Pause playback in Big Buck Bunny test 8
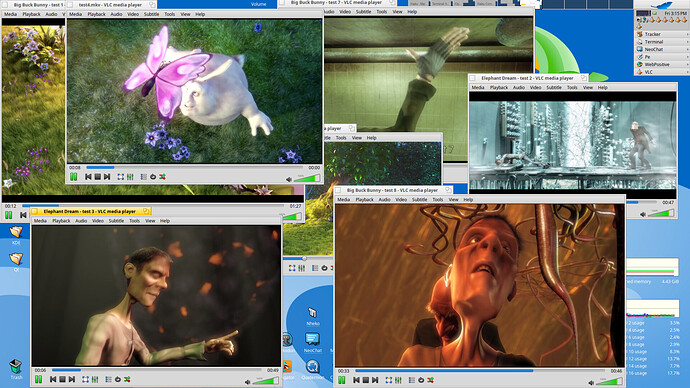The height and width of the screenshot is (388, 690). point(341,380)
